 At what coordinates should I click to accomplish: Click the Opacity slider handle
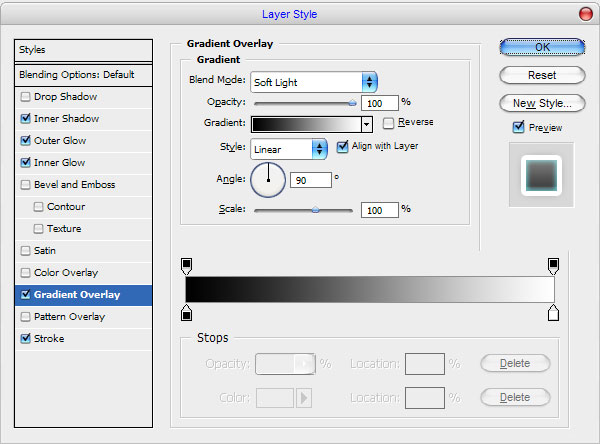[352, 103]
